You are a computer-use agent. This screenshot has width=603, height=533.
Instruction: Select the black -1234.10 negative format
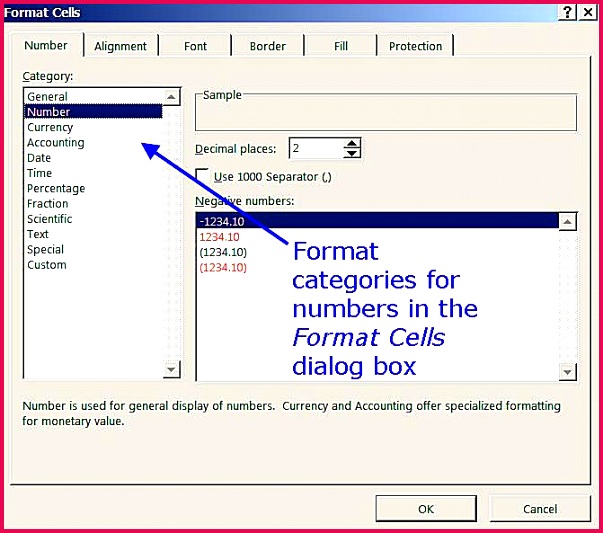377,222
